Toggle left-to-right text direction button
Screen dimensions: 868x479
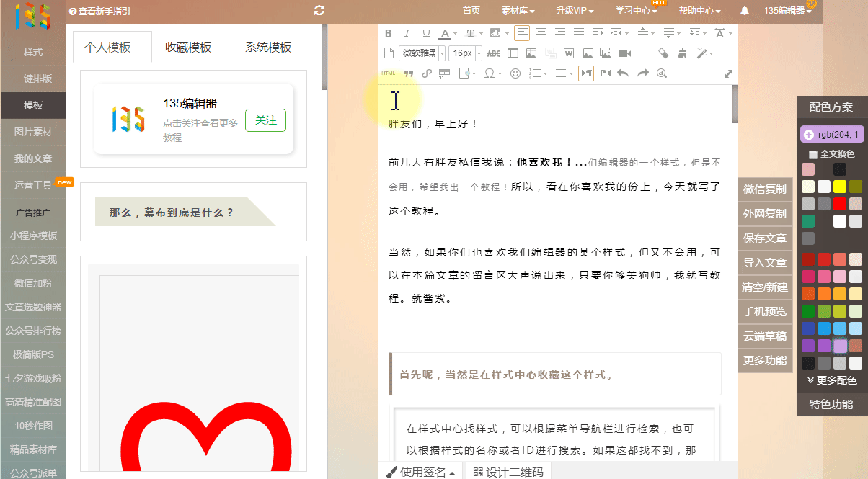coord(585,73)
